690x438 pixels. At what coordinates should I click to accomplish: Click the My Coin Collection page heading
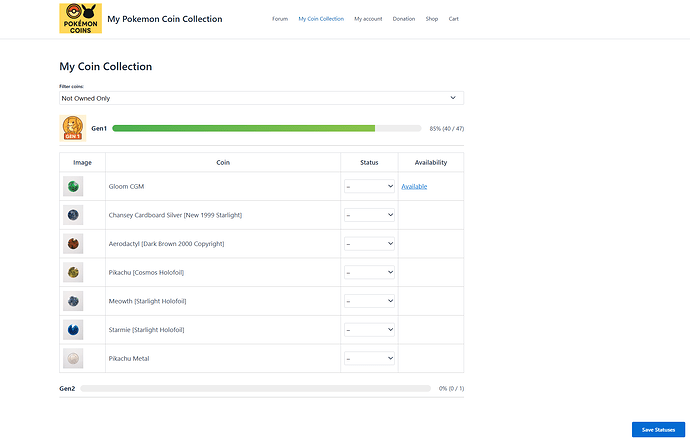(106, 66)
